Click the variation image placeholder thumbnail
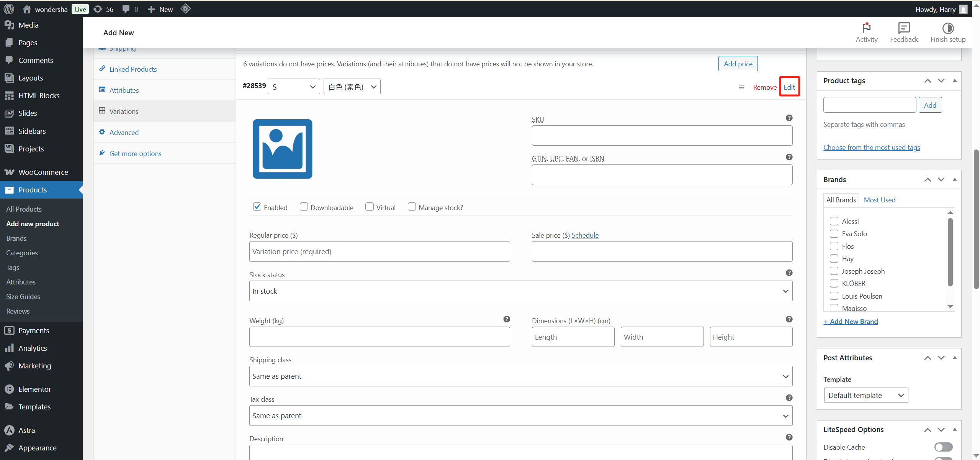This screenshot has height=460, width=980. 282,149
